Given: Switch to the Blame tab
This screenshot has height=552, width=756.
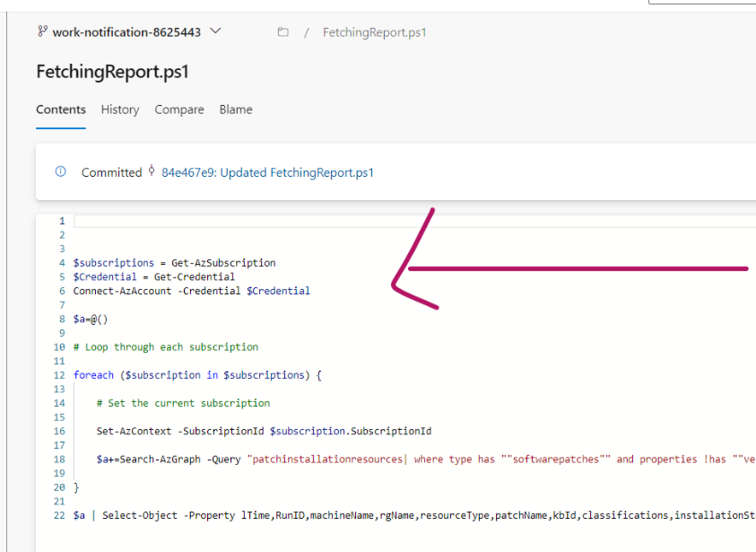Looking at the screenshot, I should (x=236, y=110).
